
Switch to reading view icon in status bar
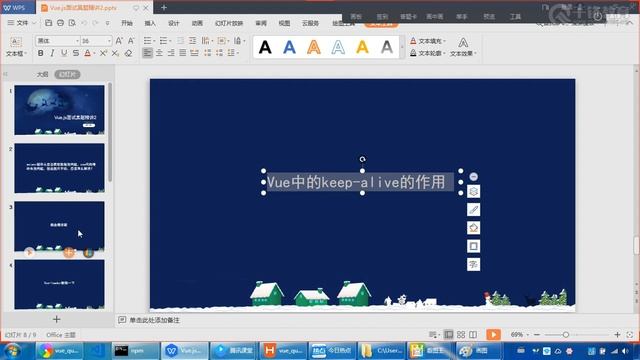coord(473,335)
